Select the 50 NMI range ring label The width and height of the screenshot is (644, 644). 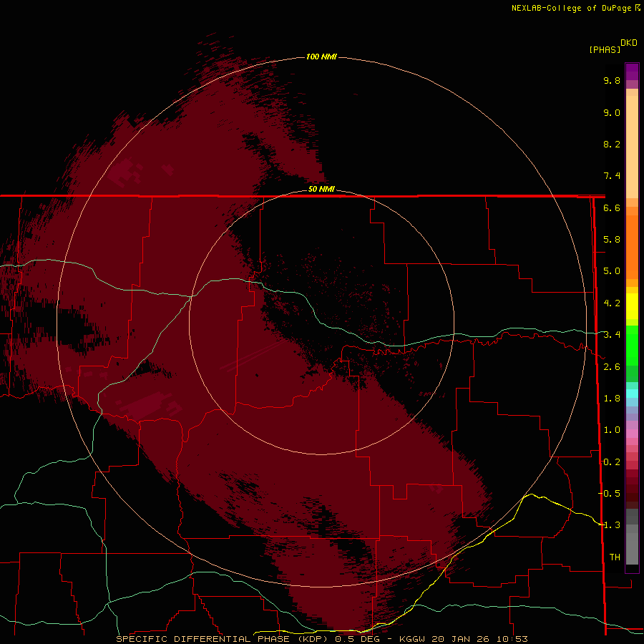321,189
